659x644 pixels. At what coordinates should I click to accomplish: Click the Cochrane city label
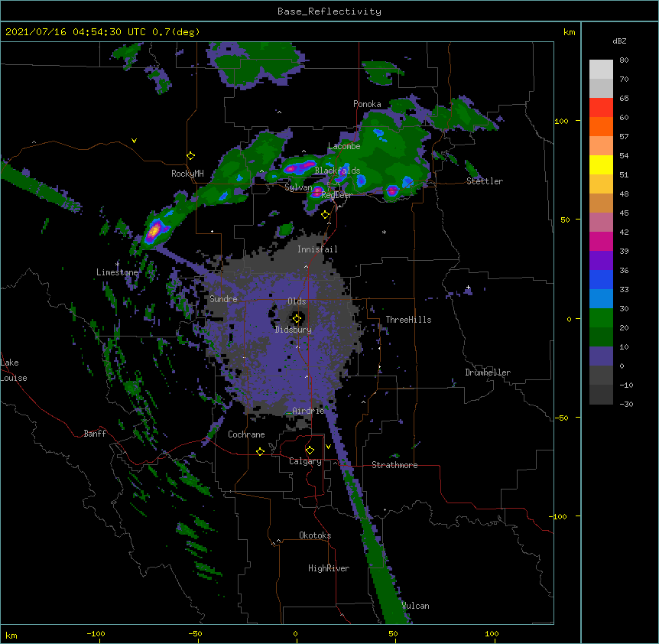246,434
